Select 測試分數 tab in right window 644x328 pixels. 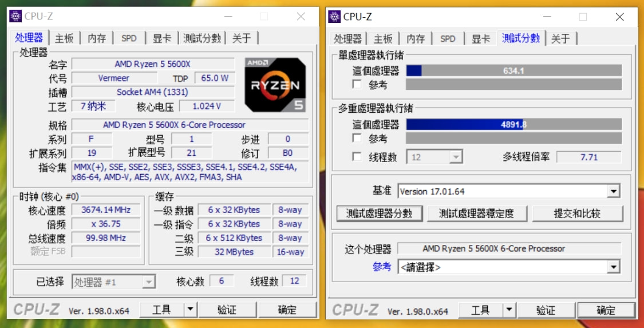click(x=521, y=38)
